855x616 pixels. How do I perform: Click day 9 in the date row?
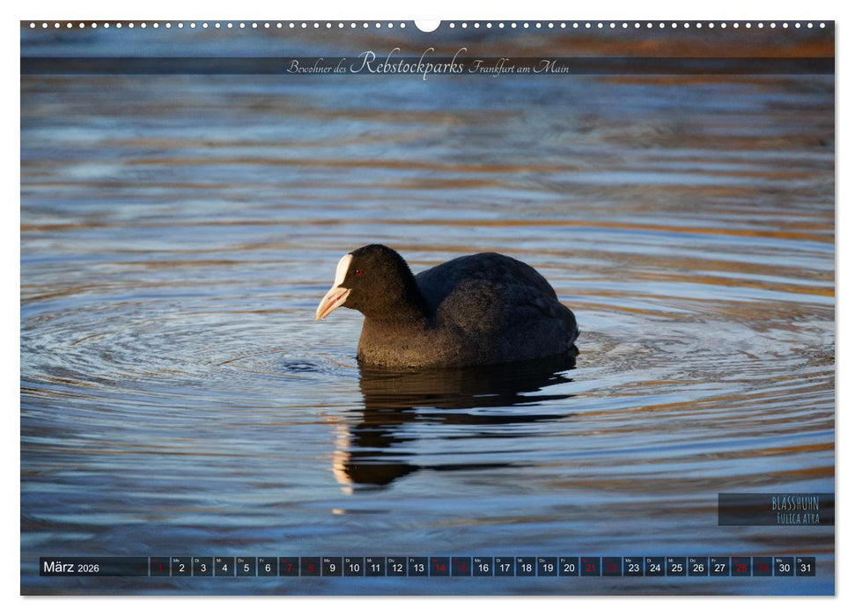pos(332,568)
